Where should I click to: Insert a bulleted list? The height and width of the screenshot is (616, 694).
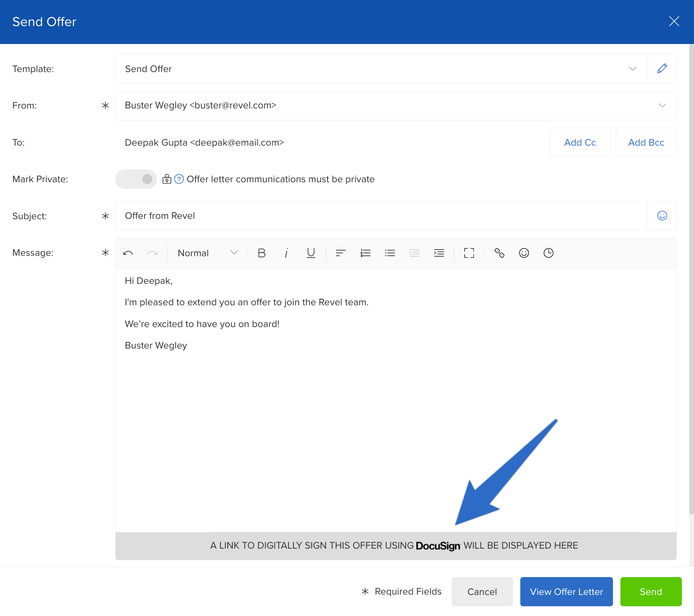pos(390,253)
